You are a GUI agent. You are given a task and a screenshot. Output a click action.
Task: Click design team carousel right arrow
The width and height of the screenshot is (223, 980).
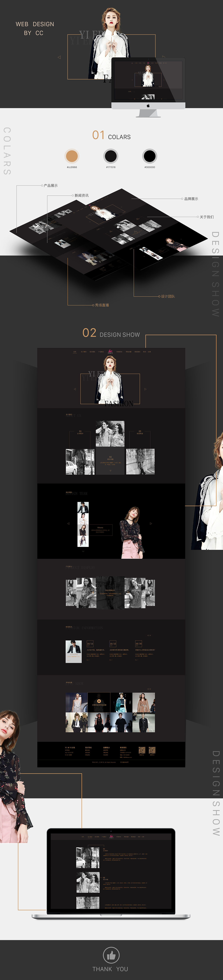[151, 524]
